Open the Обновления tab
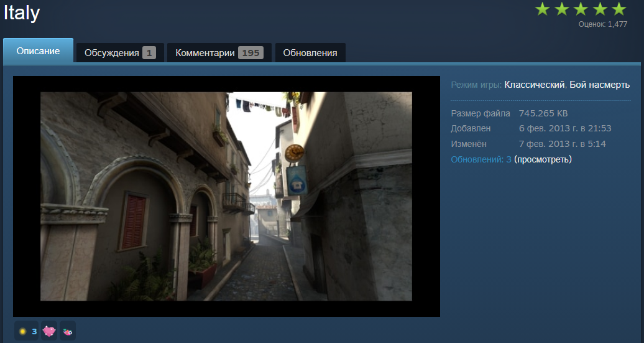 [x=310, y=53]
